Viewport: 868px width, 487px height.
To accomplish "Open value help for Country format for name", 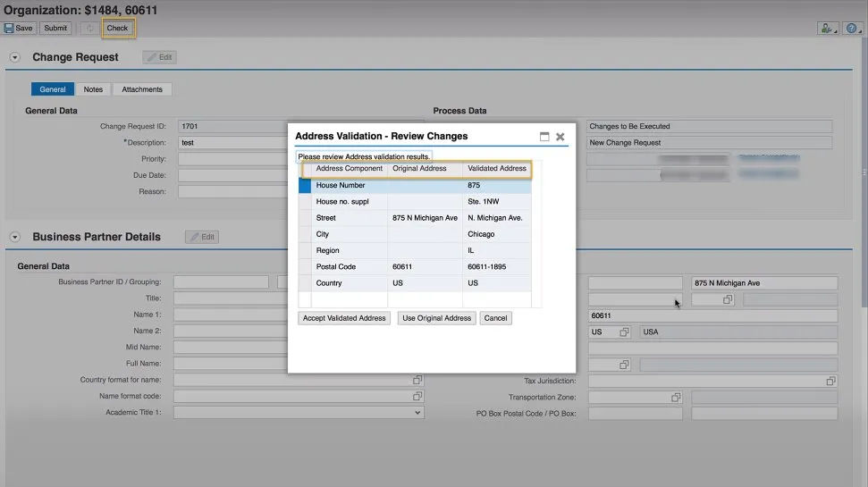I will click(417, 380).
